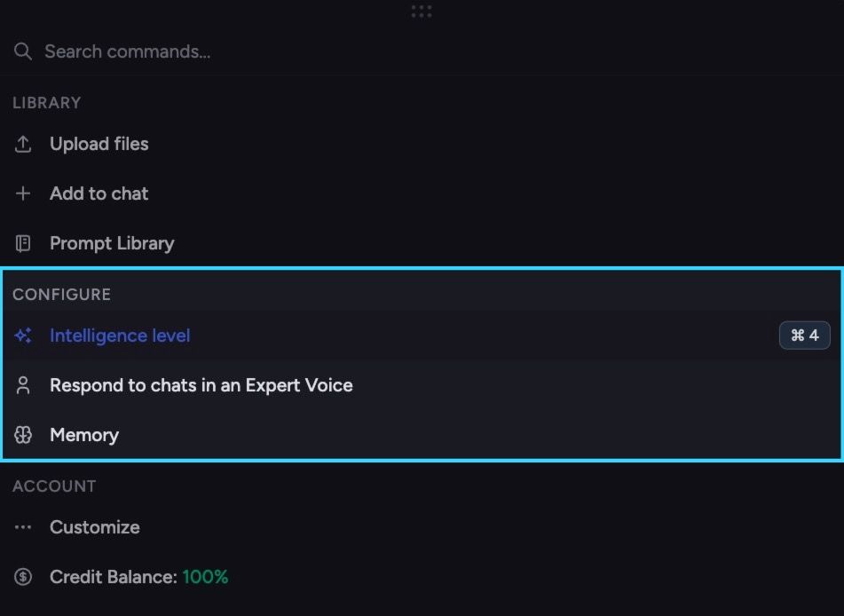844x616 pixels.
Task: Click the person icon for Expert Voice
Action: [22, 385]
